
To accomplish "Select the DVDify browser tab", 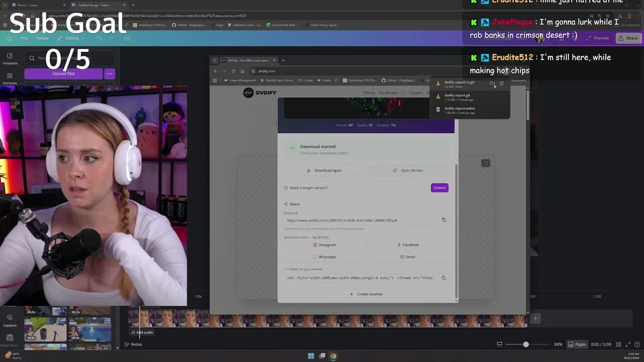I will click(x=249, y=60).
